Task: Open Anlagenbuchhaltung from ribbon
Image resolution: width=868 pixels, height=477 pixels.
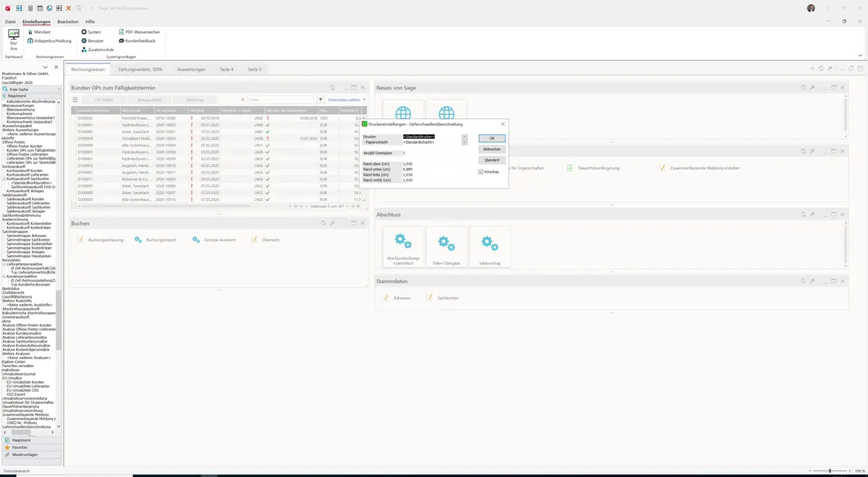Action: [50, 40]
